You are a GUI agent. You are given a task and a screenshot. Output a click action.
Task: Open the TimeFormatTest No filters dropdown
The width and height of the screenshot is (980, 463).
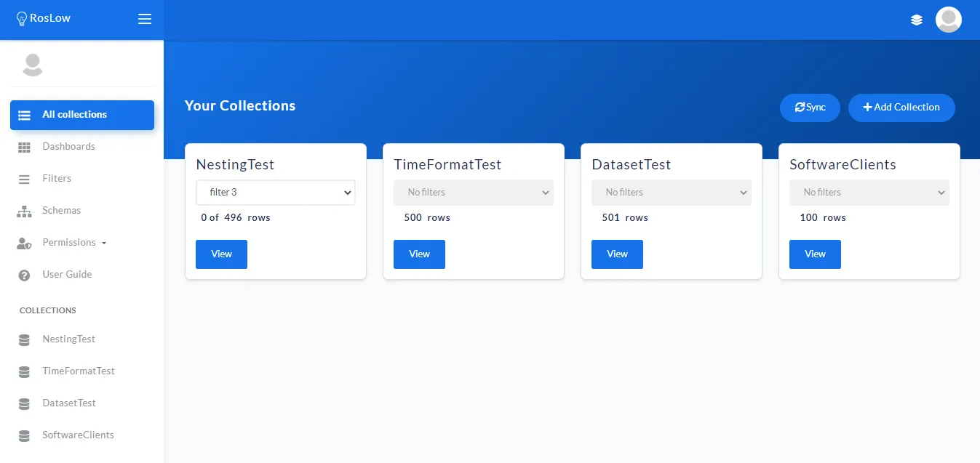pos(474,193)
